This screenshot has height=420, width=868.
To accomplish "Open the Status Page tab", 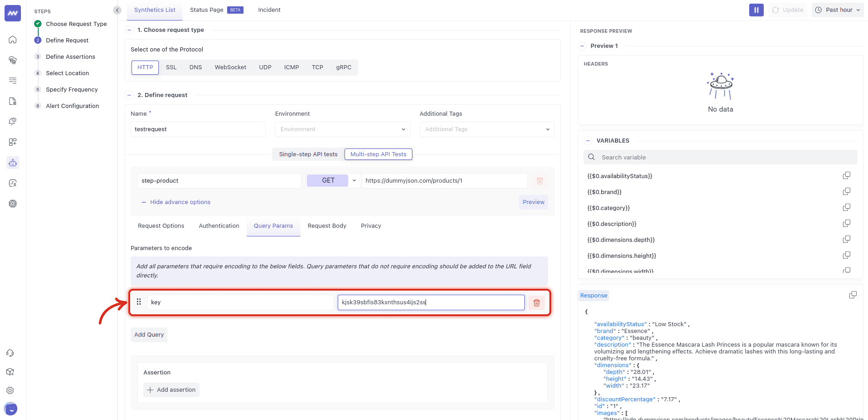I will (207, 10).
